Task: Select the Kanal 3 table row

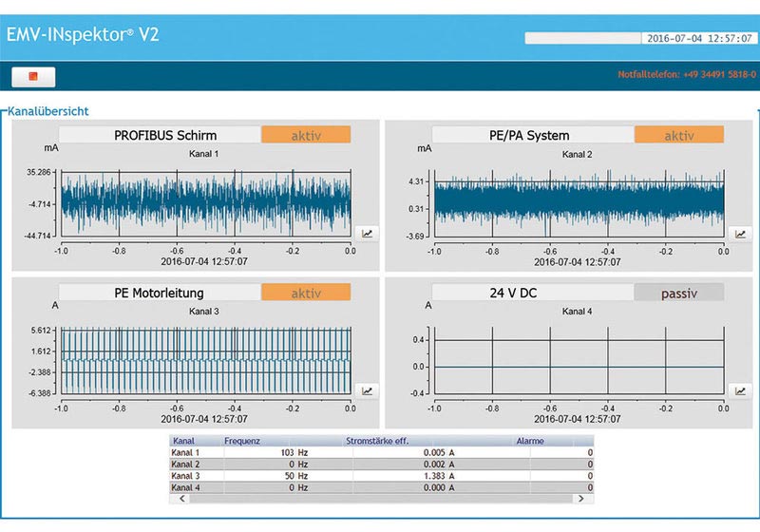Action: 382,476
